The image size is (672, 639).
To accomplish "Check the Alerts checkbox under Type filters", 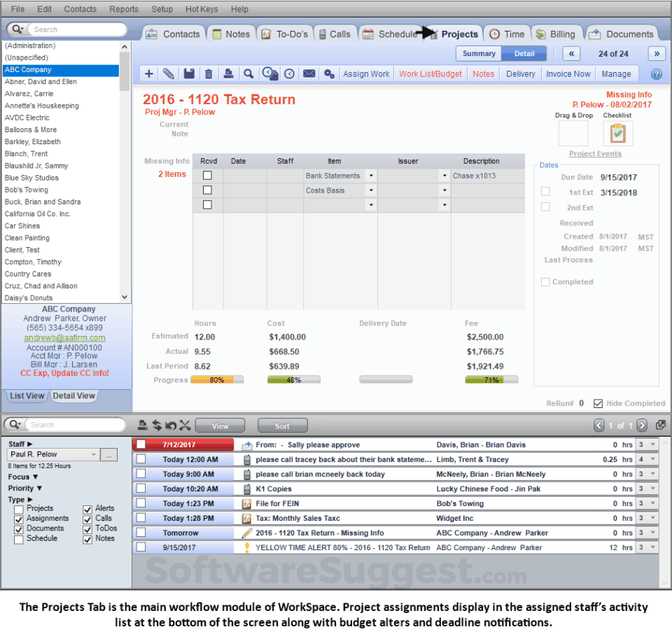I will pyautogui.click(x=88, y=508).
